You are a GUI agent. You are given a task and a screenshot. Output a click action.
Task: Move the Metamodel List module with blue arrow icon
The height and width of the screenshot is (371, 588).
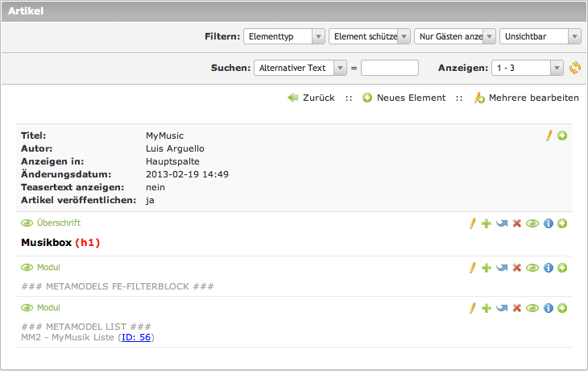pos(502,308)
